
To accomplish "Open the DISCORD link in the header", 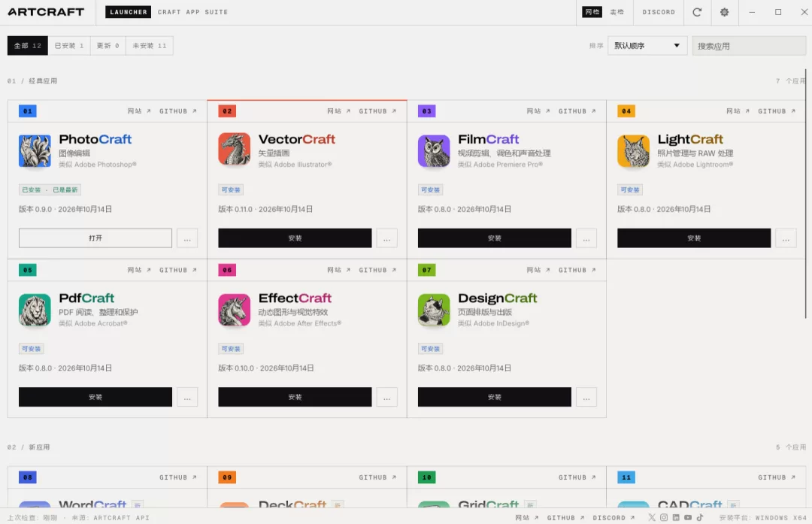I will coord(659,12).
